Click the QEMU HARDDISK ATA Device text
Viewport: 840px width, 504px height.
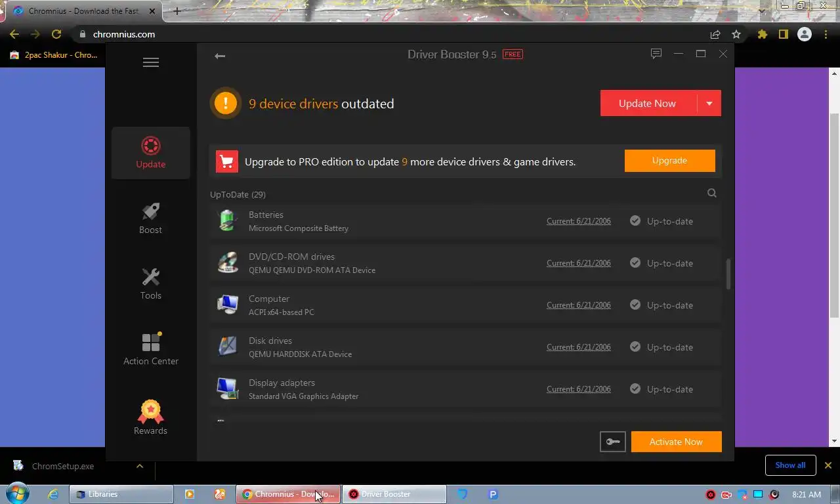click(x=301, y=354)
